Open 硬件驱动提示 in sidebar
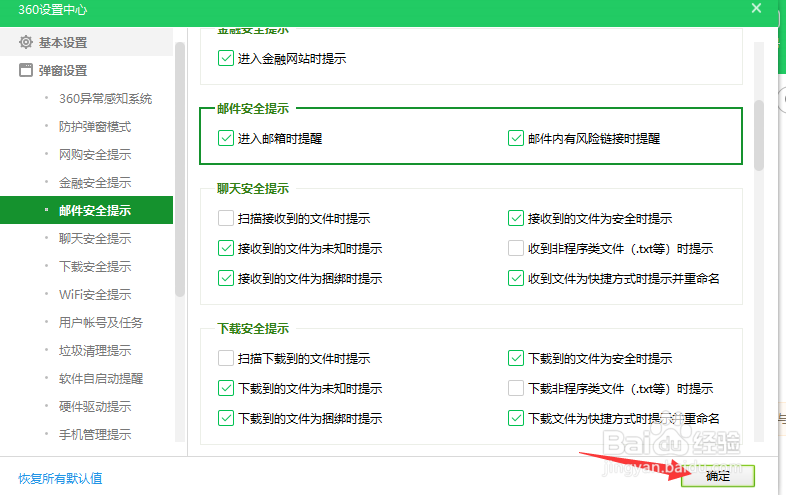 95,406
